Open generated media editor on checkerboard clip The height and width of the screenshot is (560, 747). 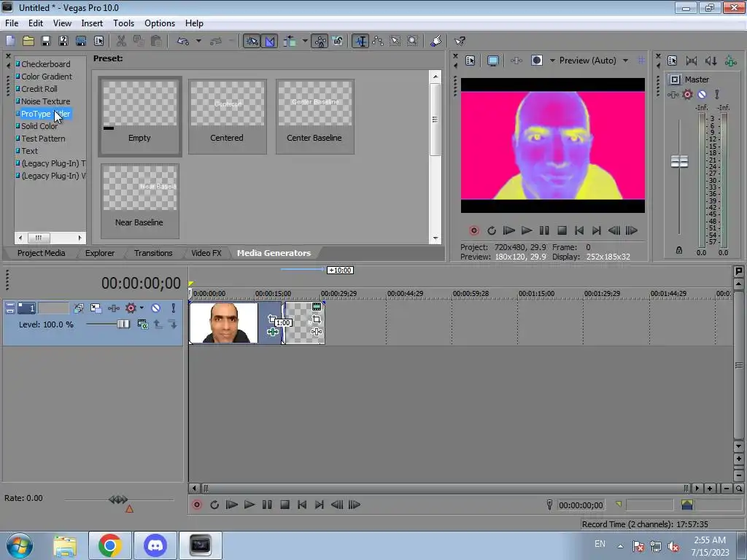pos(317,307)
